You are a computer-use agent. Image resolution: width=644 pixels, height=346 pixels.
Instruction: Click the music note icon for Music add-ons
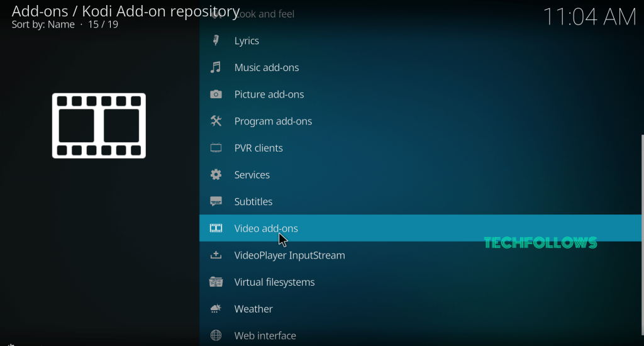tap(216, 67)
